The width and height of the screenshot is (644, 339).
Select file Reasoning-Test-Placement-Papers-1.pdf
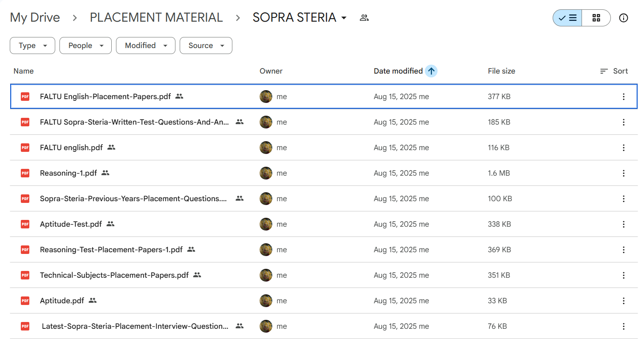coord(324,250)
